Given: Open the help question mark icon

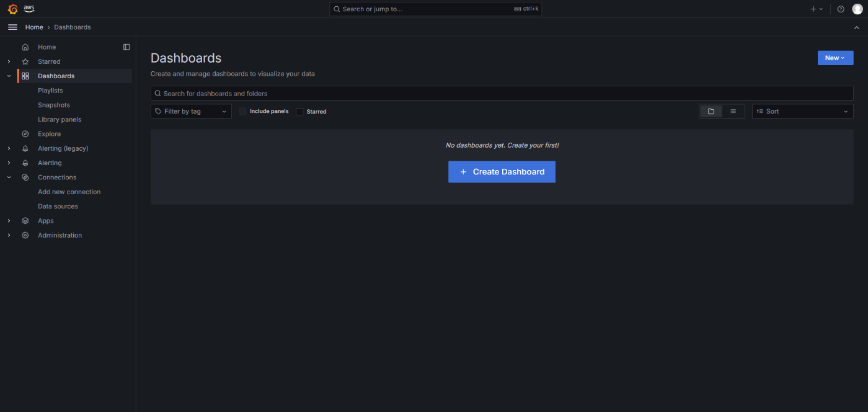Looking at the screenshot, I should point(841,9).
